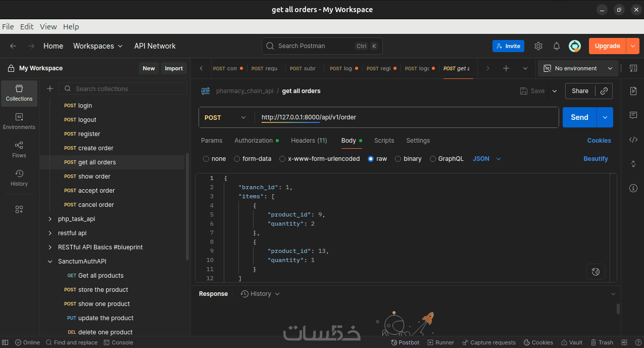Open the Flows sidebar panel
644x348 pixels.
19,150
